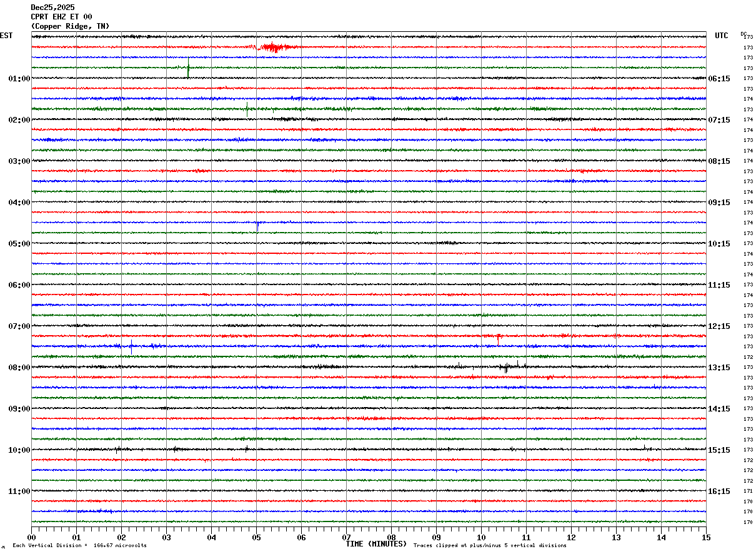Click the CPRT EHZ ET 00 station label
The height and width of the screenshot is (554, 756).
(x=61, y=17)
